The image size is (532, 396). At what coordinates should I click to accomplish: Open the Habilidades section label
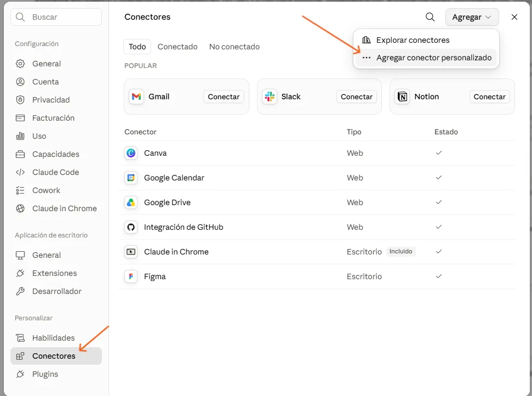(53, 338)
